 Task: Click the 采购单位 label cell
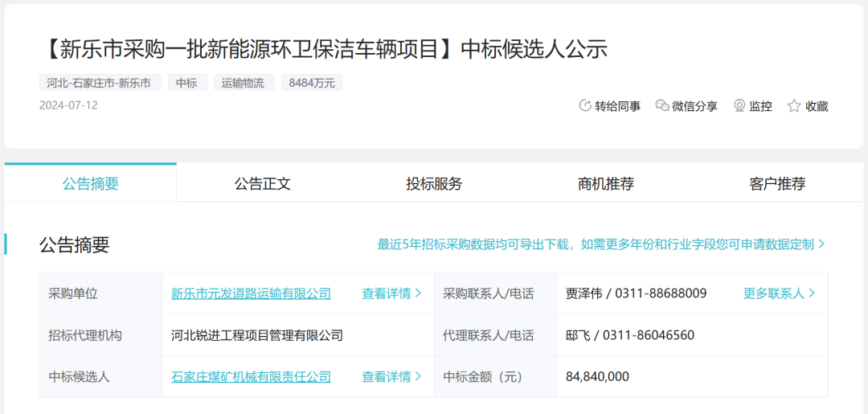101,293
